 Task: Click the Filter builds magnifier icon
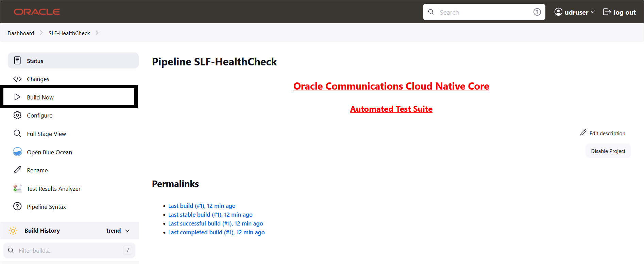click(11, 250)
